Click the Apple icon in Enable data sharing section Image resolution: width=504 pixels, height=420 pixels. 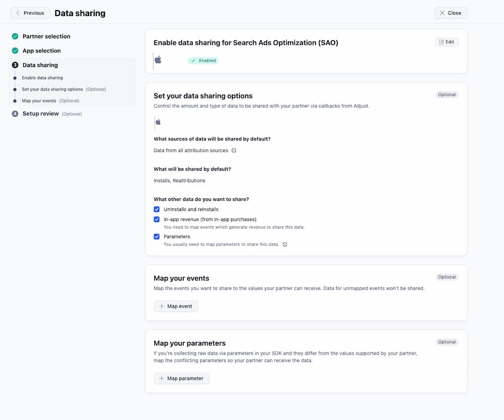pos(158,59)
